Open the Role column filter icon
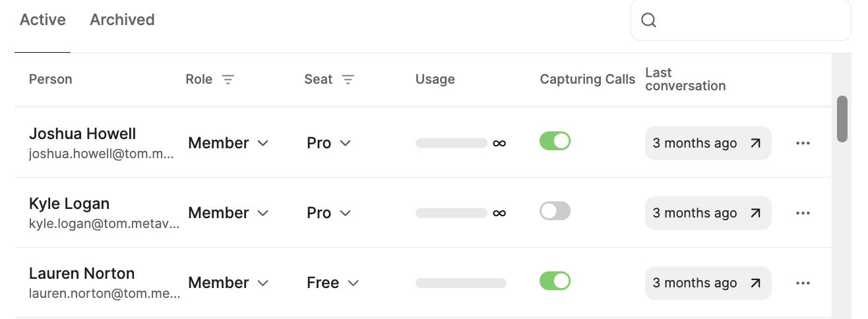Viewport: 868px width, 319px height. pyautogui.click(x=228, y=80)
